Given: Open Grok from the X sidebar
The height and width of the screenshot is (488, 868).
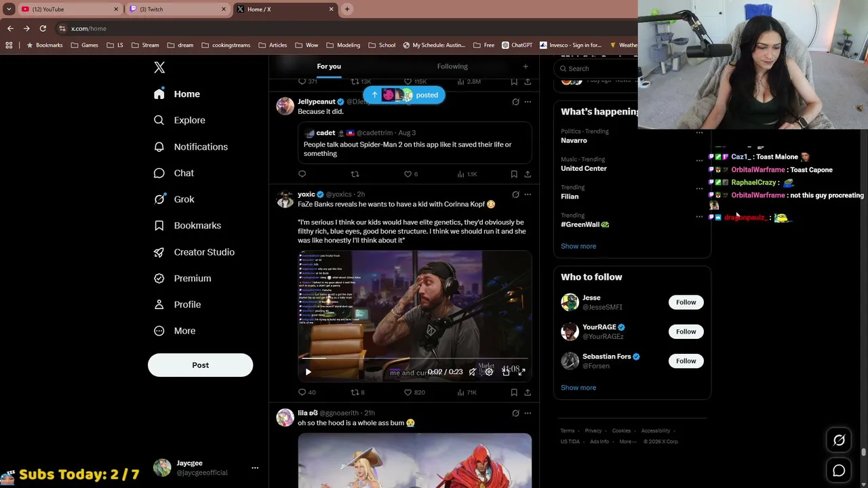Looking at the screenshot, I should click(174, 199).
